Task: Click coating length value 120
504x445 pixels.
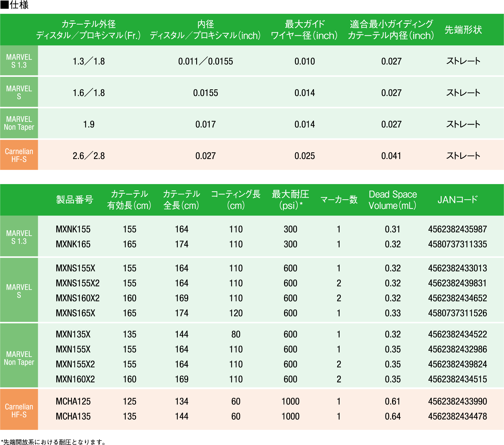Action: pos(236,313)
